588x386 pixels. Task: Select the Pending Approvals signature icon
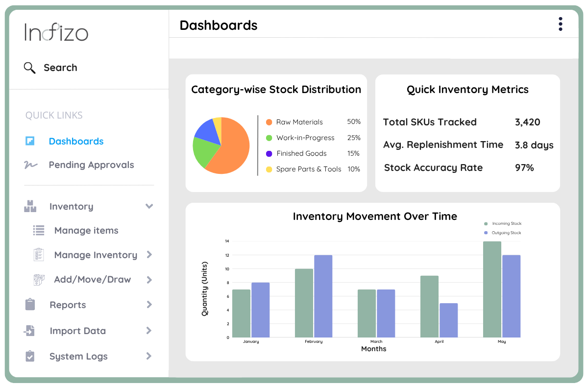click(30, 165)
